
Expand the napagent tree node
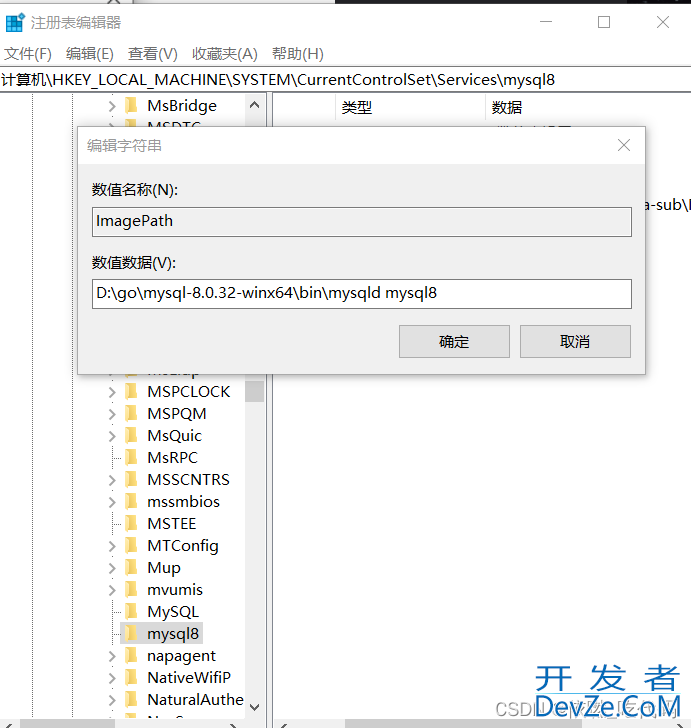click(112, 656)
